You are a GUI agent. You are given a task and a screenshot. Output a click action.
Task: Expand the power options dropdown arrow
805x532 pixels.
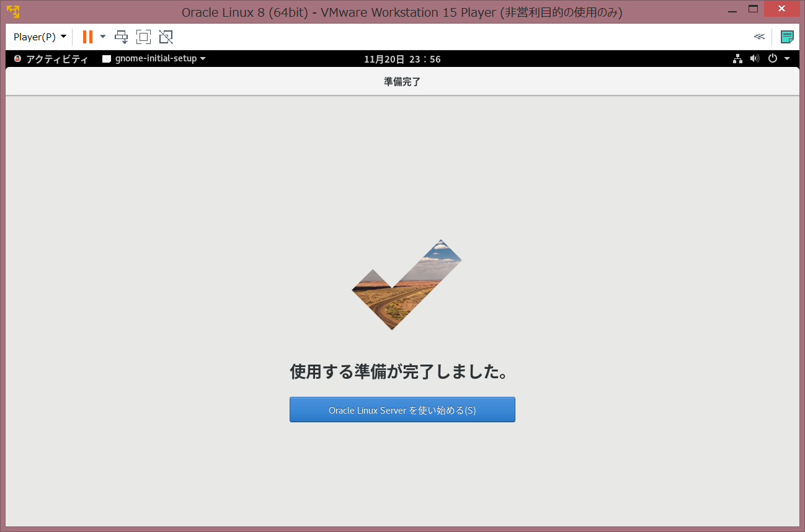[103, 37]
